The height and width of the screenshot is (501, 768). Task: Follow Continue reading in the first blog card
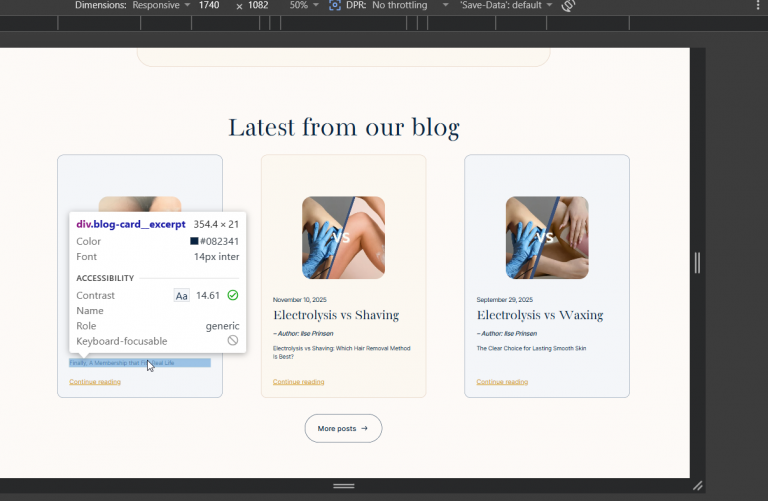[x=95, y=382]
